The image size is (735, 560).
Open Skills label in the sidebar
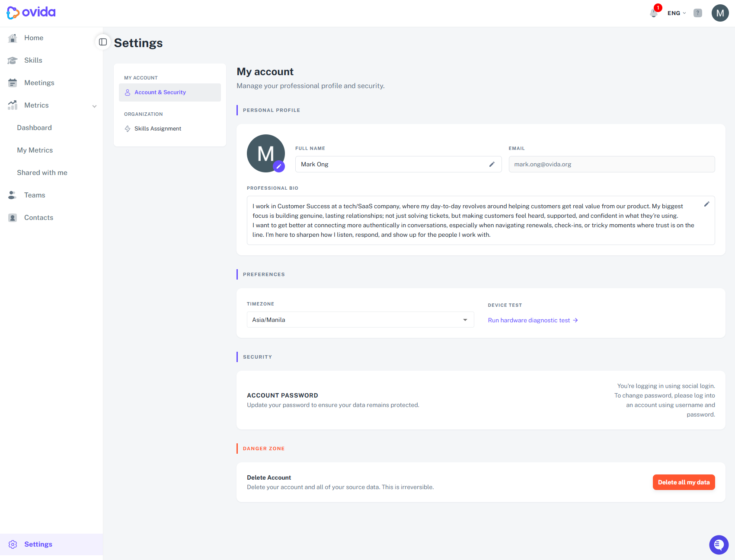point(33,60)
